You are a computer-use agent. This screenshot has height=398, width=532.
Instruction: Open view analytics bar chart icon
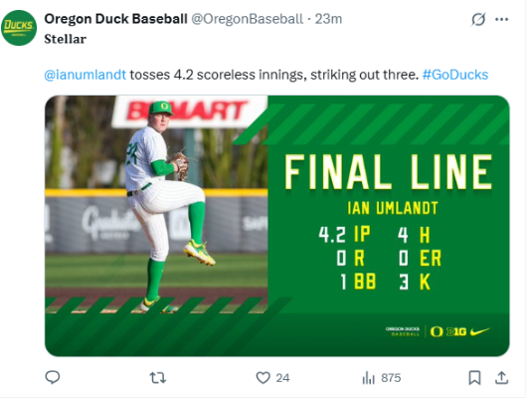point(369,378)
